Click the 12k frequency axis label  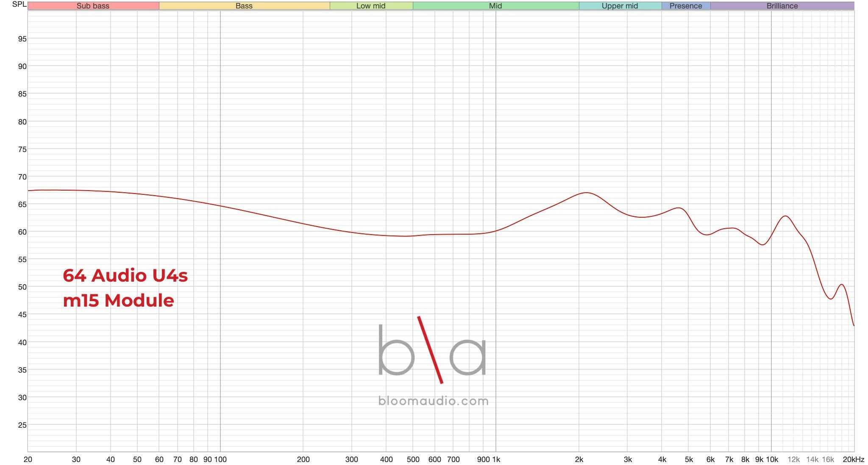point(793,459)
